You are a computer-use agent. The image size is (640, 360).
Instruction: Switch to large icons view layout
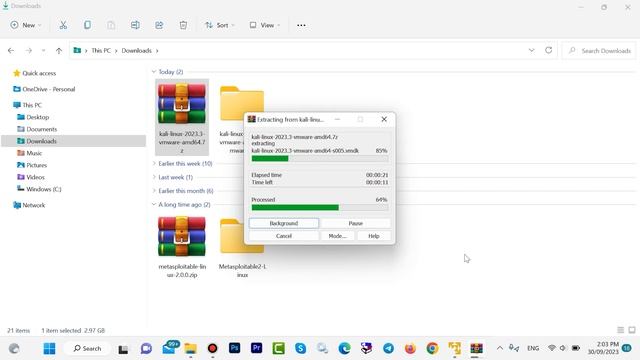point(632,330)
